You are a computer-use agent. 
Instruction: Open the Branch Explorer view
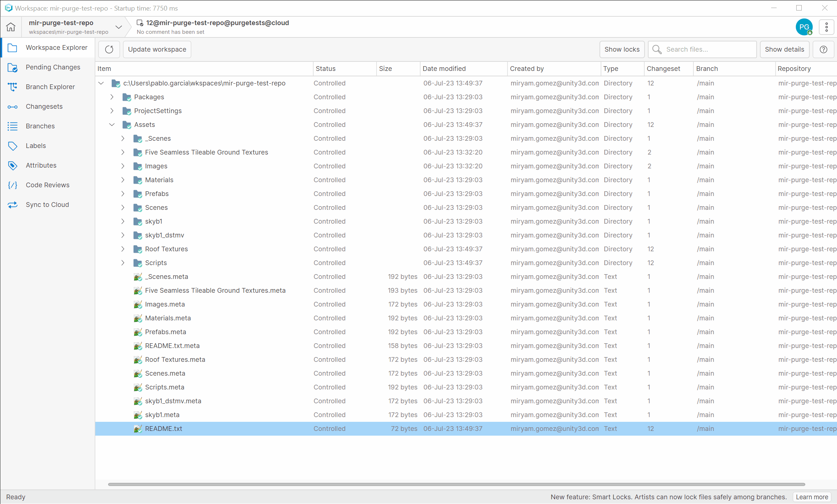(x=50, y=87)
